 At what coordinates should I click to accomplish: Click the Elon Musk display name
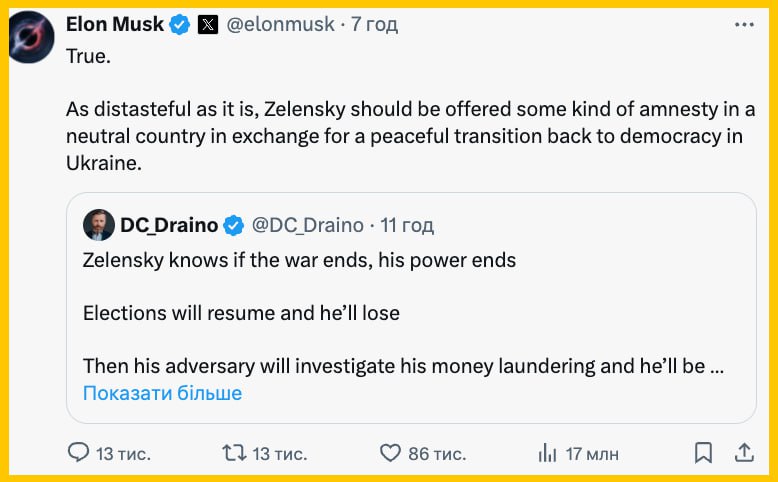pos(114,25)
